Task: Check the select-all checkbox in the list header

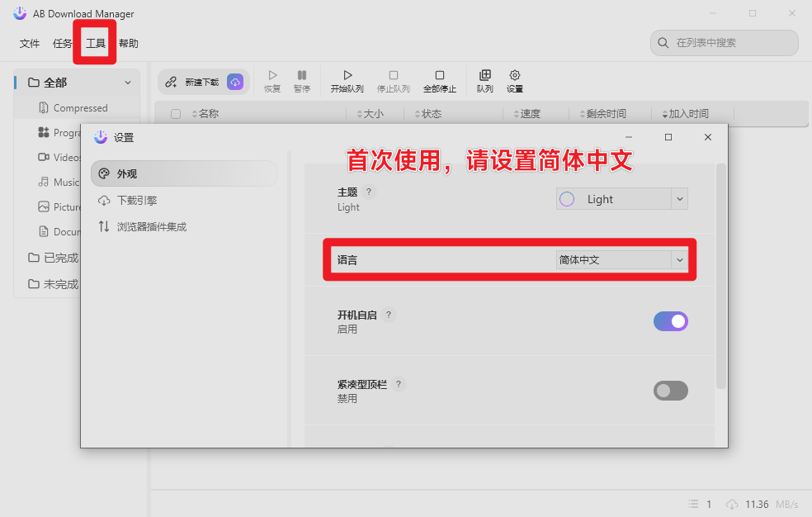Action: pos(176,113)
